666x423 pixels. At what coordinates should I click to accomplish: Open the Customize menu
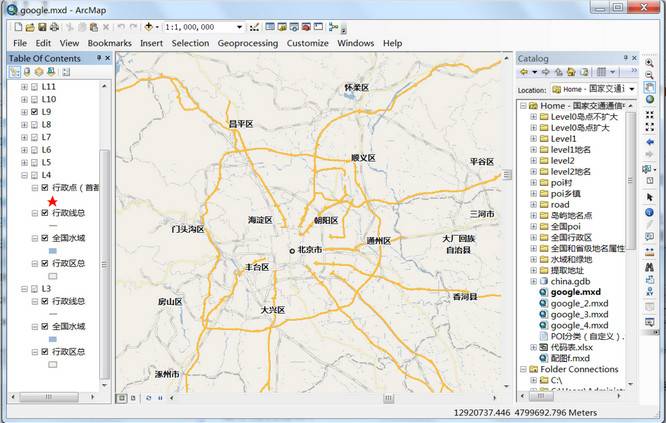click(x=308, y=43)
